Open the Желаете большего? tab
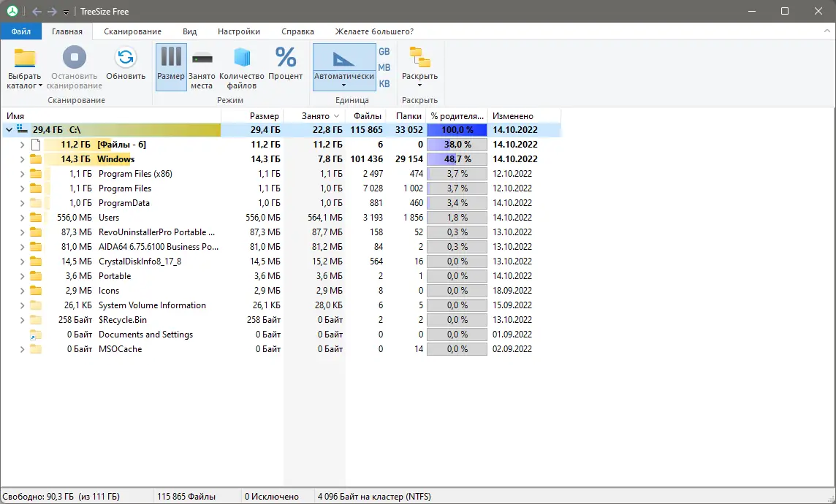This screenshot has height=504, width=836. pyautogui.click(x=374, y=31)
